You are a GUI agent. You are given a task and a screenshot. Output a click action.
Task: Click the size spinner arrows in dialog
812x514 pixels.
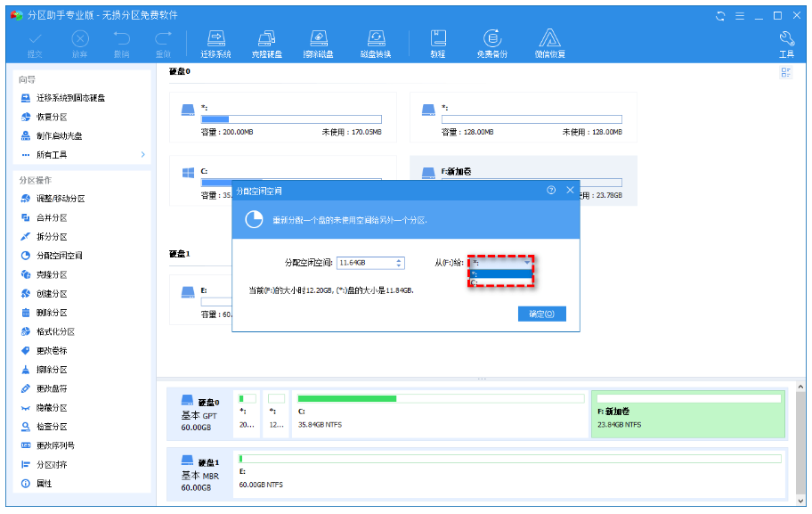click(x=399, y=263)
